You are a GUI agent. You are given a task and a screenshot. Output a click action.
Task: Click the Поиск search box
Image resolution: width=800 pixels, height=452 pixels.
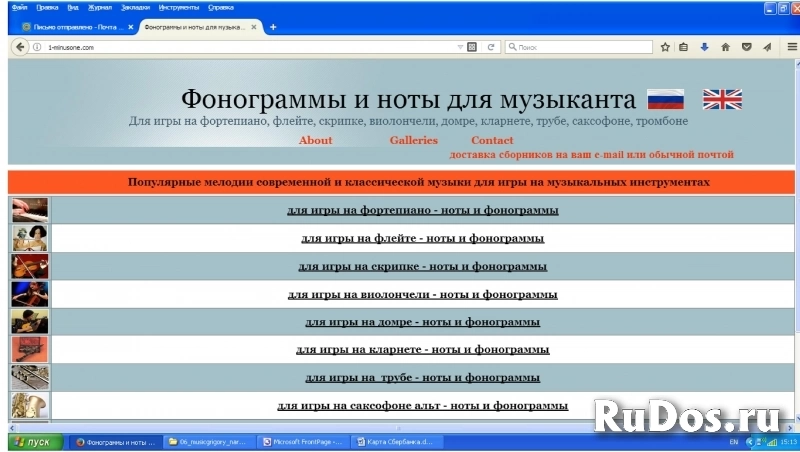[x=579, y=47]
